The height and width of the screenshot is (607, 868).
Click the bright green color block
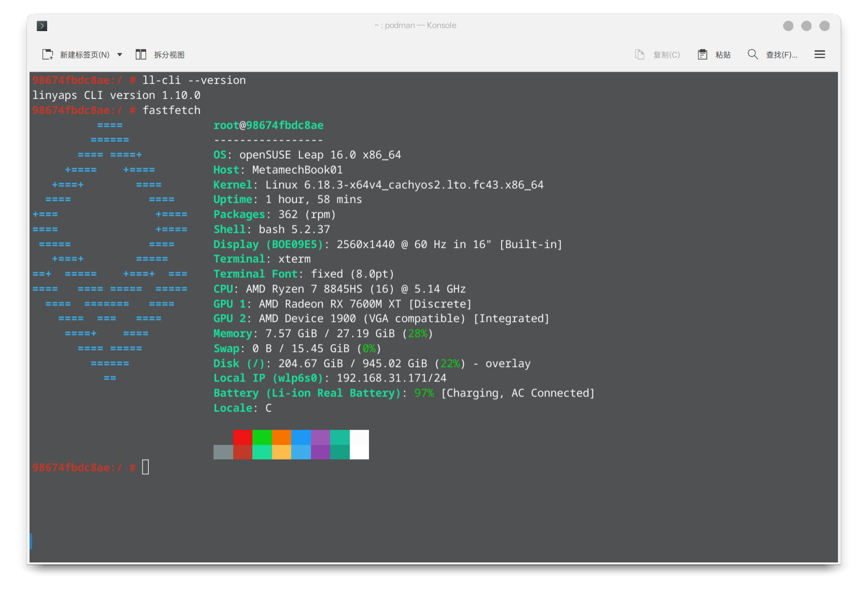point(262,437)
